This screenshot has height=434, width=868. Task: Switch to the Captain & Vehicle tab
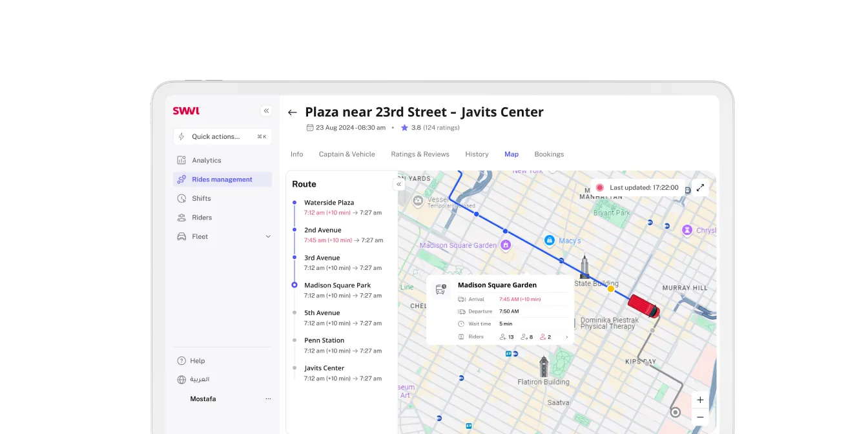pyautogui.click(x=347, y=154)
